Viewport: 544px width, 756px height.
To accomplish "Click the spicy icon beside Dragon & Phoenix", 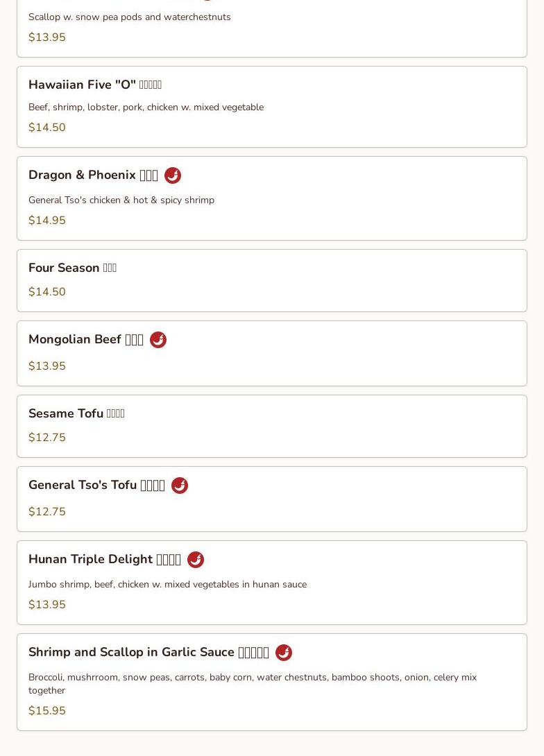I will click(173, 175).
